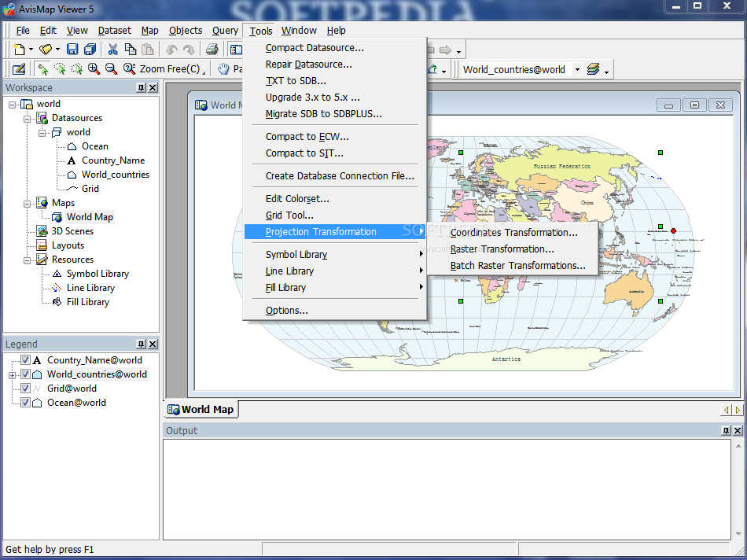Expand World_countries@world legend entry

coord(13,375)
